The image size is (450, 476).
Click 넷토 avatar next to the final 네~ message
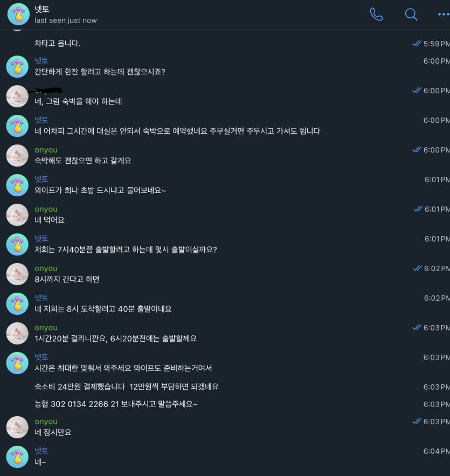[x=17, y=457]
